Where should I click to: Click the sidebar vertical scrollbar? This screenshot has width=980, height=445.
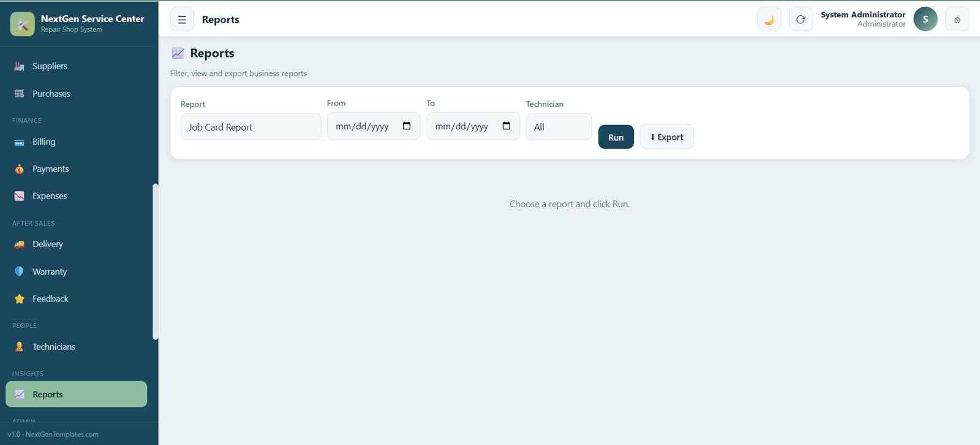coord(156,262)
